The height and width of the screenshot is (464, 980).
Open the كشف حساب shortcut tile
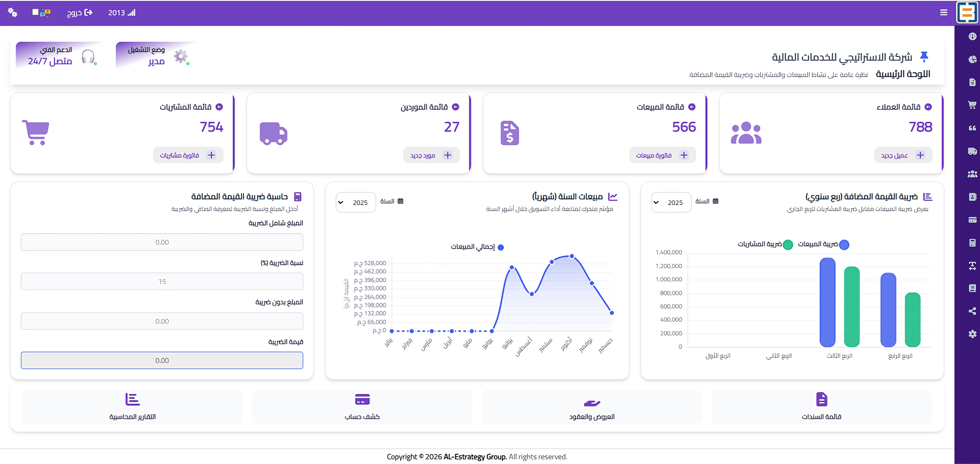362,407
